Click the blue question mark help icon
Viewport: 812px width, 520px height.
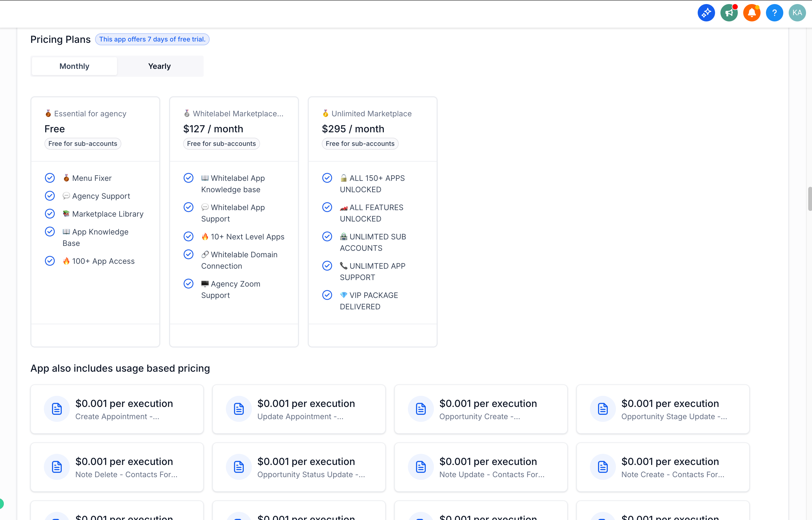[774, 13]
